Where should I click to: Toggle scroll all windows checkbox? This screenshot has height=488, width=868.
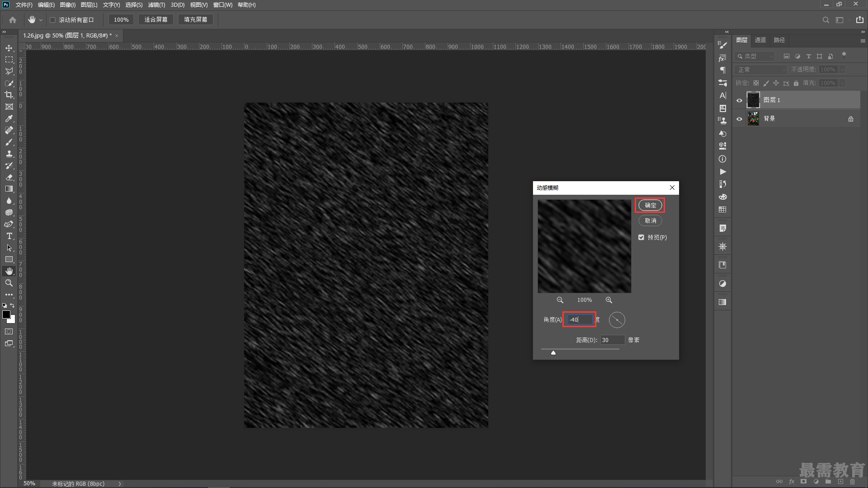[x=52, y=20]
